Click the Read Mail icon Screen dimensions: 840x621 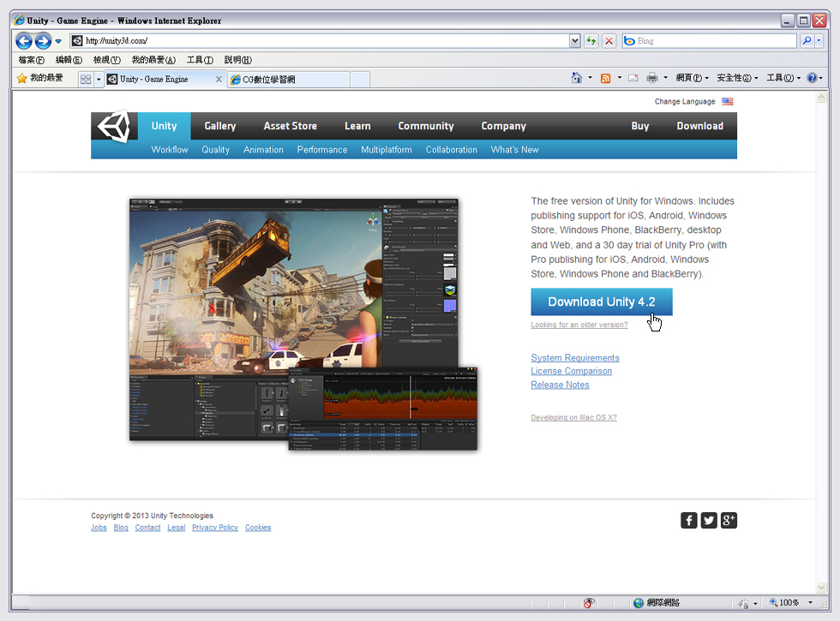tap(633, 78)
